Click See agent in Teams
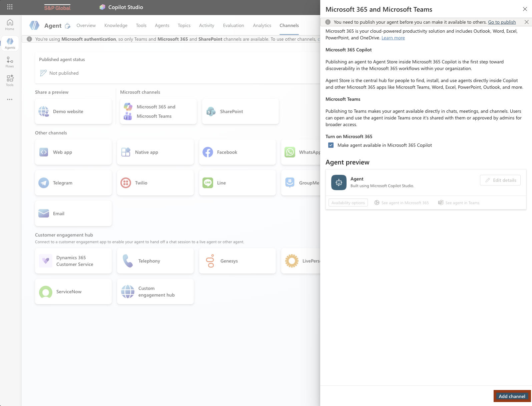532x406 pixels. [459, 203]
